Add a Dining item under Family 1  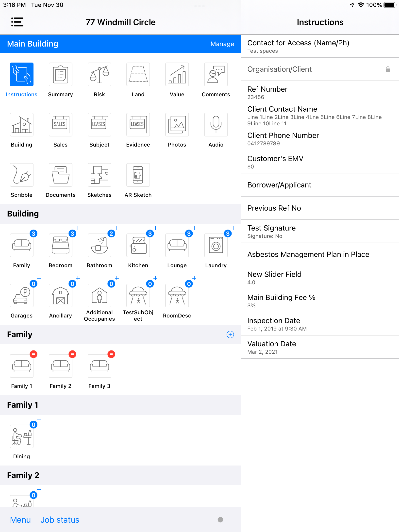[x=39, y=419]
